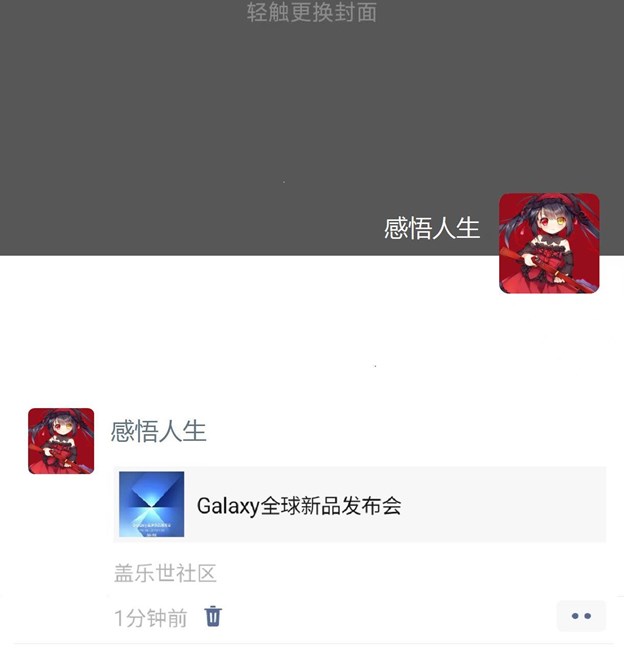Viewport: 624px width, 650px height.
Task: Tap the large profile avatar on the cover
Action: 549,243
